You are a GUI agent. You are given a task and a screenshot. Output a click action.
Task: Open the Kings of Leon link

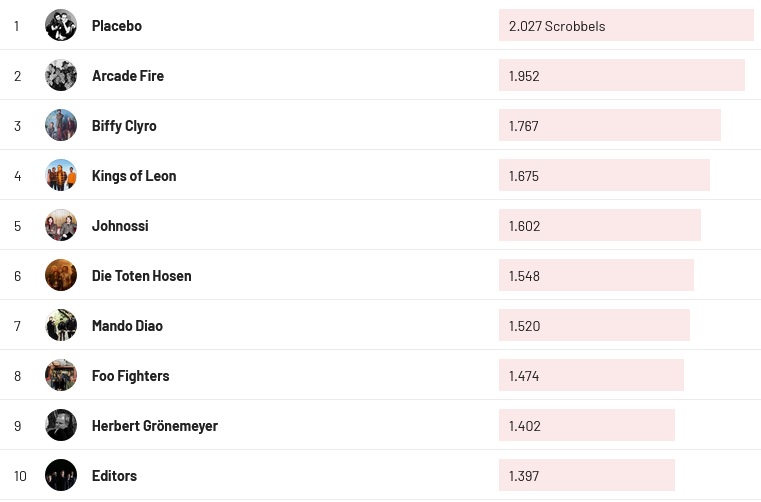click(134, 176)
